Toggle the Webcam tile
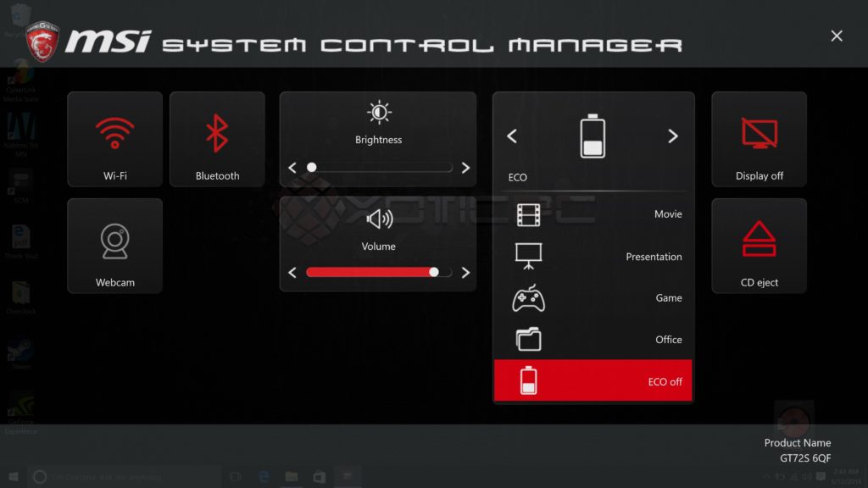Viewport: 868px width, 488px height. 114,246
